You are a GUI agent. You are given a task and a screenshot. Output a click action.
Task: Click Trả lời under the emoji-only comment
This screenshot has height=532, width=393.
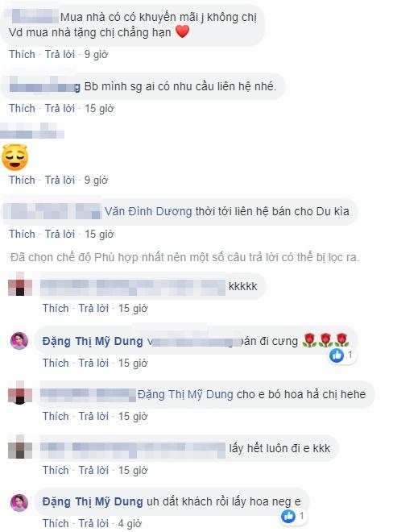(x=60, y=181)
